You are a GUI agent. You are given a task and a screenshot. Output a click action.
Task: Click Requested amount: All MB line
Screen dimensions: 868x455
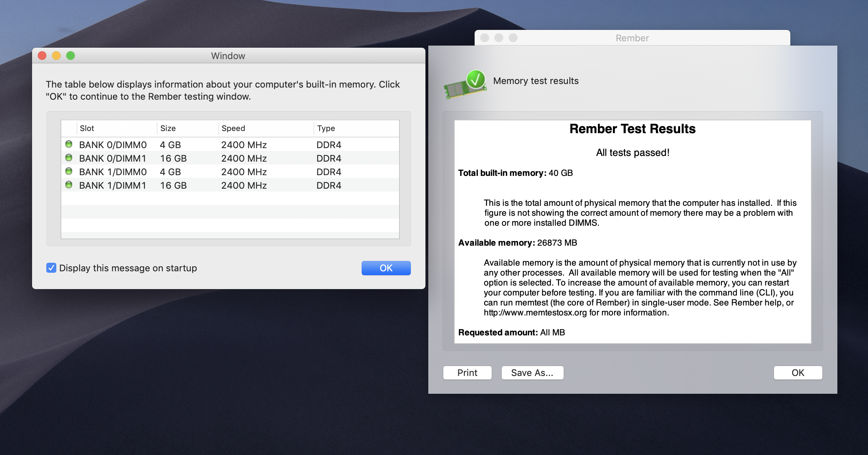[x=512, y=333]
